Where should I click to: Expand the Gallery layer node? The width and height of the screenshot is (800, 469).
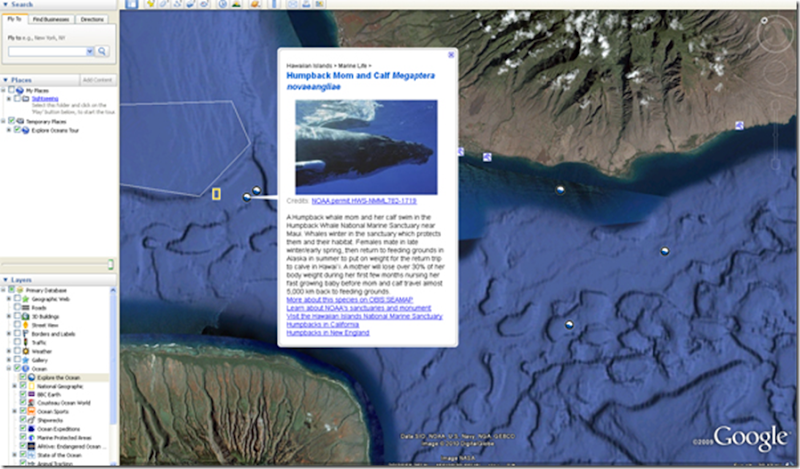(9, 360)
